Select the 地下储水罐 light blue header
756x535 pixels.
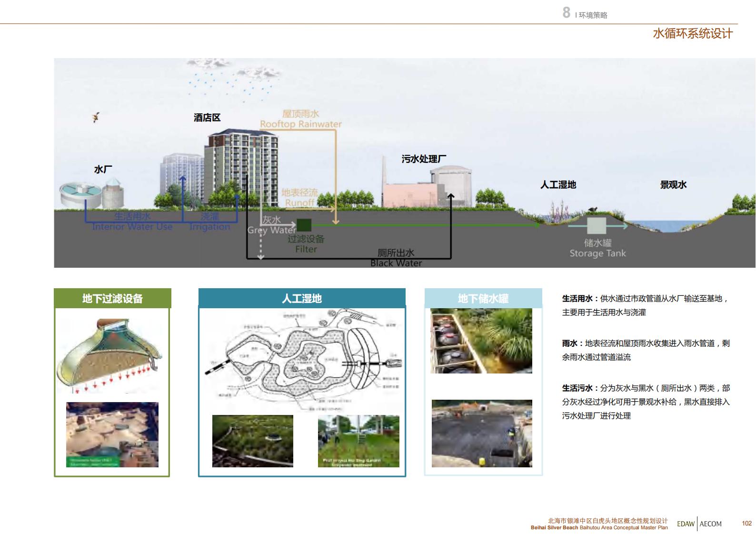483,298
